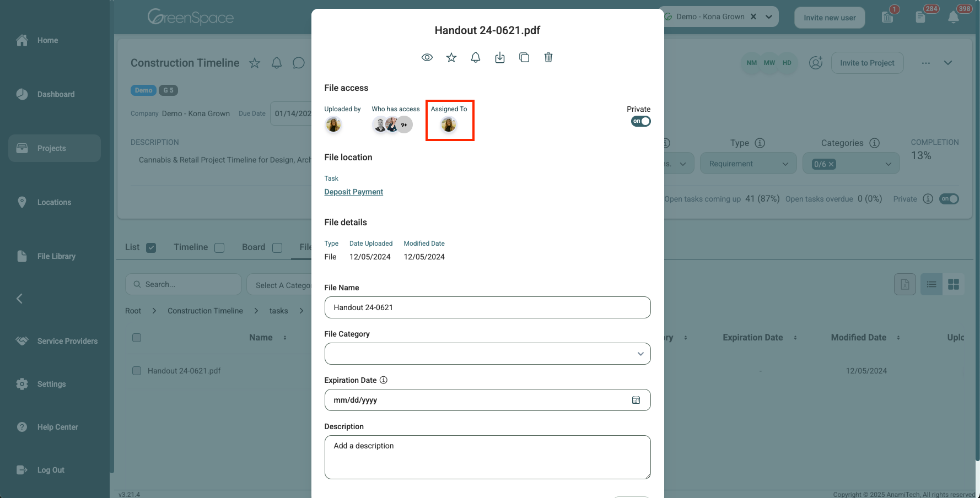Delete the file using the trash icon
Screen dimensions: 980x498
click(x=548, y=57)
